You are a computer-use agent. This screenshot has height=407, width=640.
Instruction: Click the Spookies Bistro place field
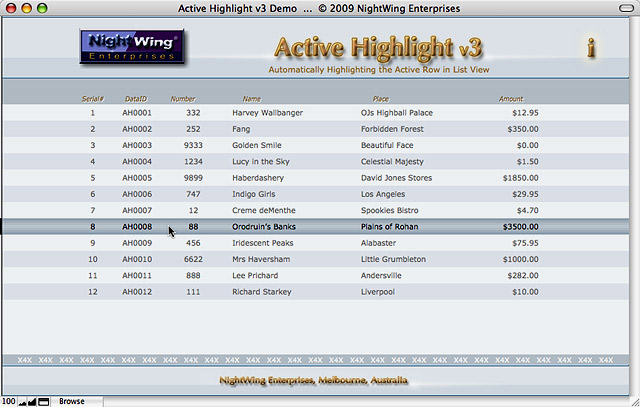[x=389, y=211]
